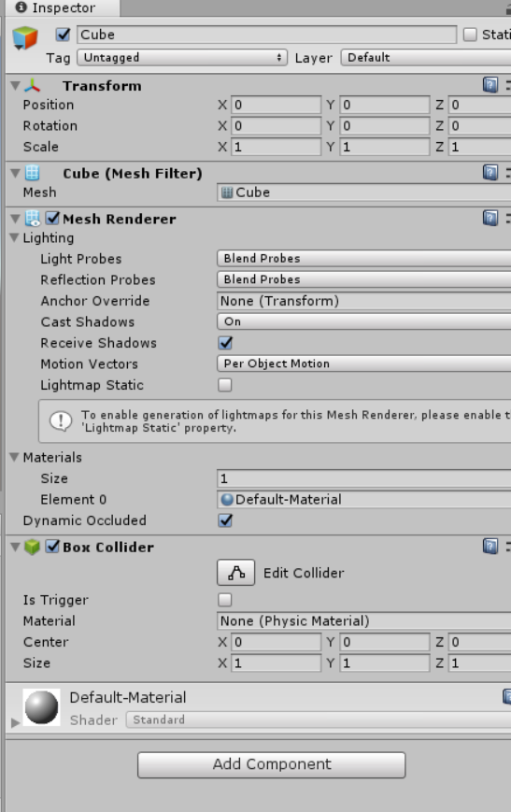Enable Is Trigger checkbox

225,600
